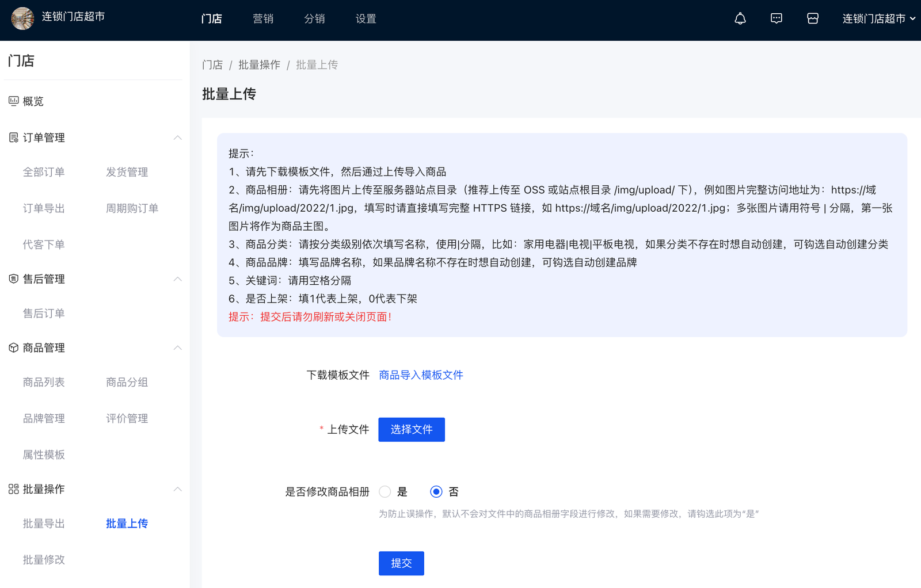
Task: Click the 订单管理 order icon
Action: 14,138
